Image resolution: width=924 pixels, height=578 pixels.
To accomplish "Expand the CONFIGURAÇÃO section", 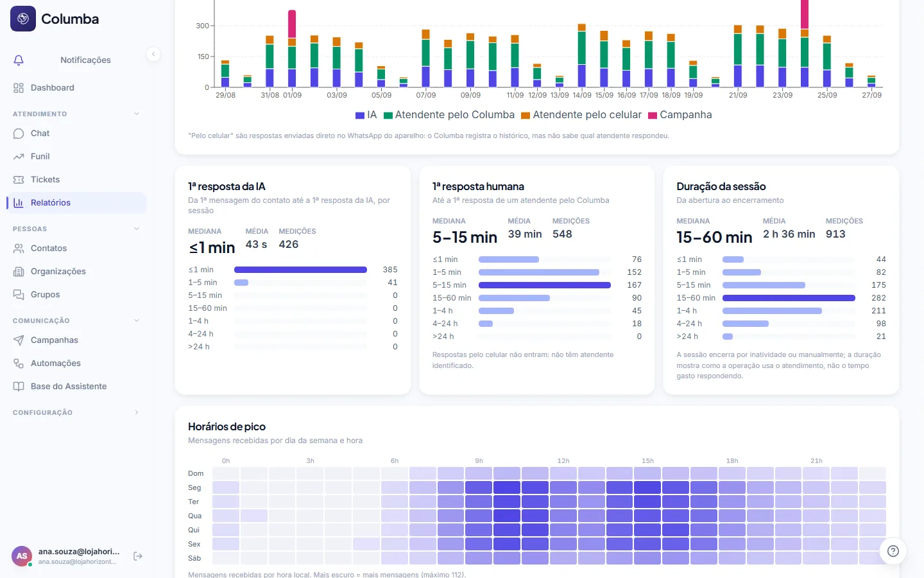I will (137, 412).
